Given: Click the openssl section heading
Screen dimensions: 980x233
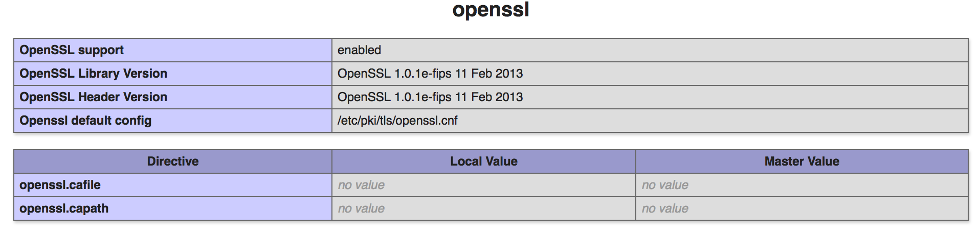Looking at the screenshot, I should (491, 10).
